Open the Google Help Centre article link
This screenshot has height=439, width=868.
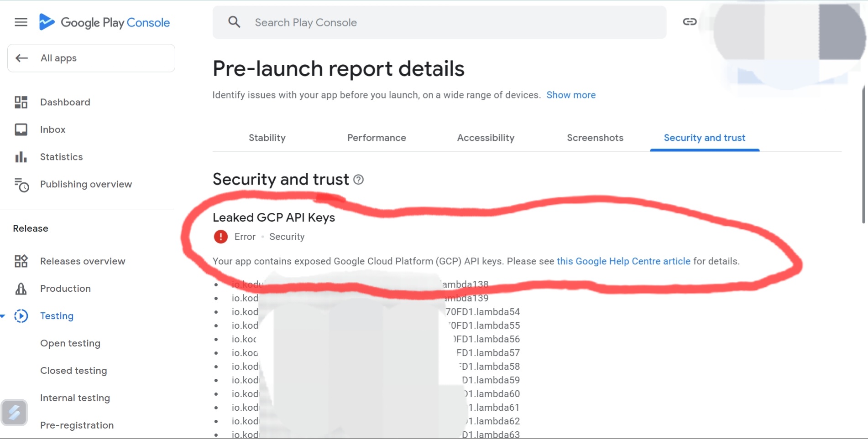tap(623, 261)
